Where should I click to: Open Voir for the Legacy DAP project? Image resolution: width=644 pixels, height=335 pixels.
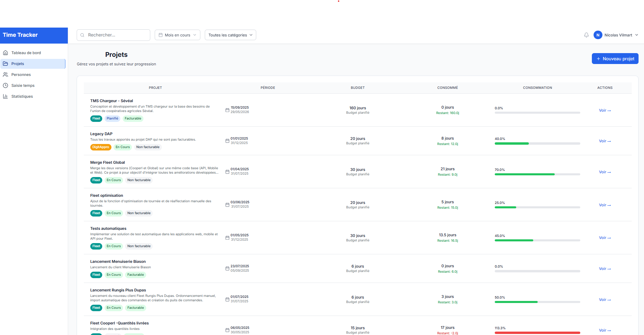(604, 141)
